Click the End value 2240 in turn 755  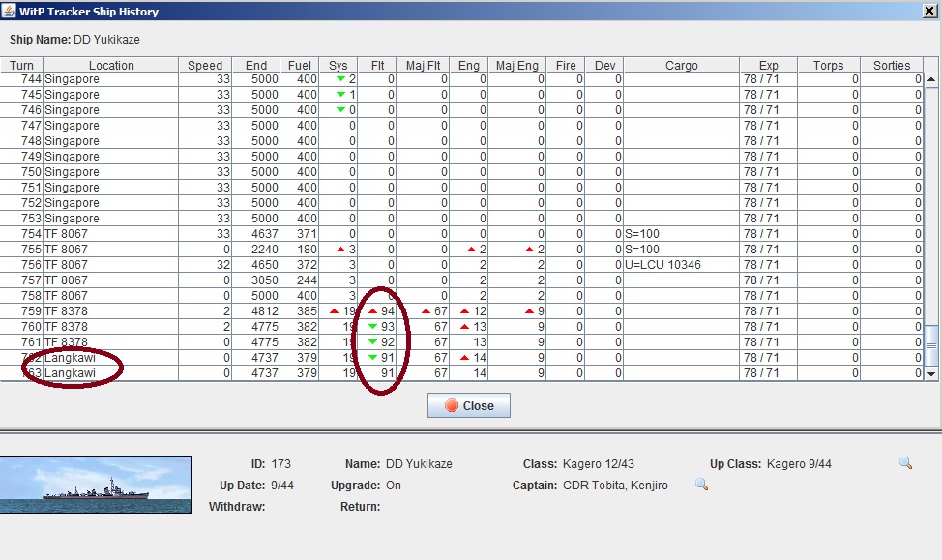pyautogui.click(x=256, y=250)
